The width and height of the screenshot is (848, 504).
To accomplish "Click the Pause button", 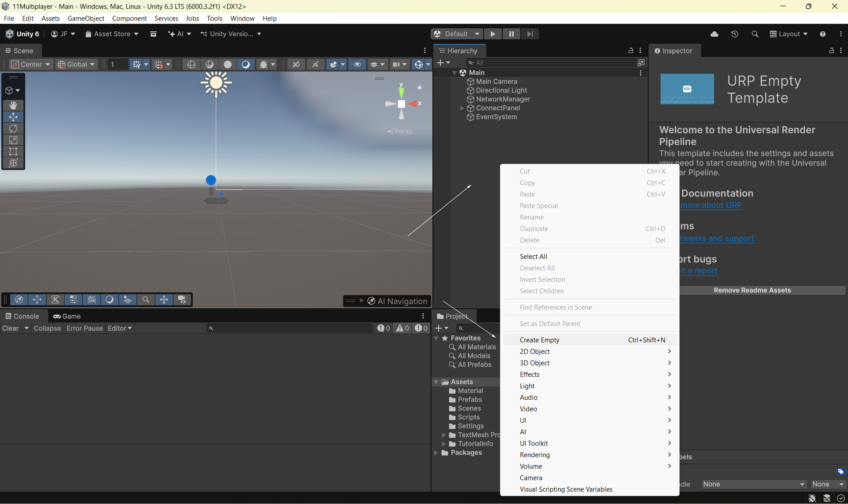I will tap(511, 34).
